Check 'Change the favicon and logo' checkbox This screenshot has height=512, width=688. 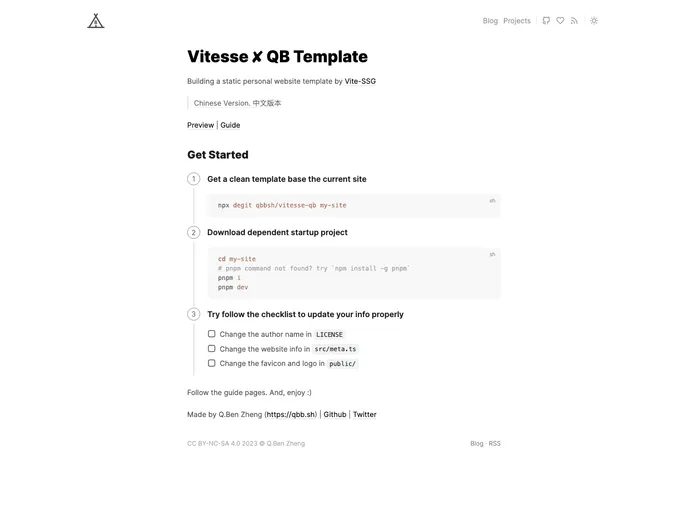(x=212, y=363)
